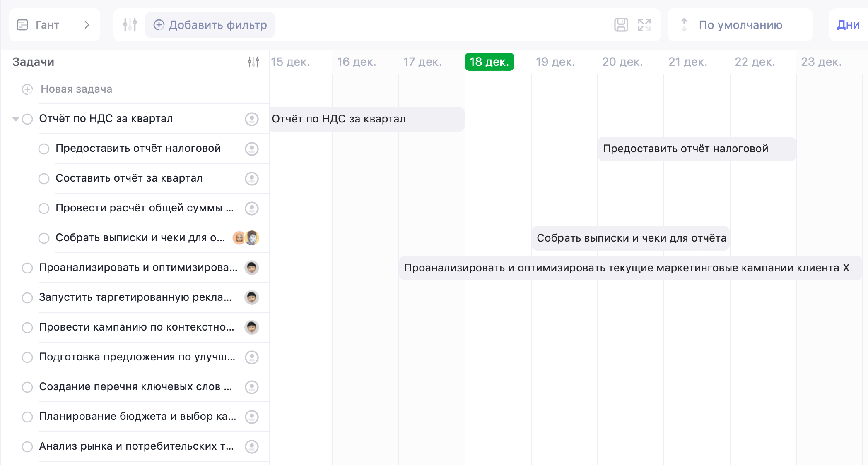Click the plus icon beside Новая задача
The width and height of the screenshot is (868, 465).
pos(27,89)
